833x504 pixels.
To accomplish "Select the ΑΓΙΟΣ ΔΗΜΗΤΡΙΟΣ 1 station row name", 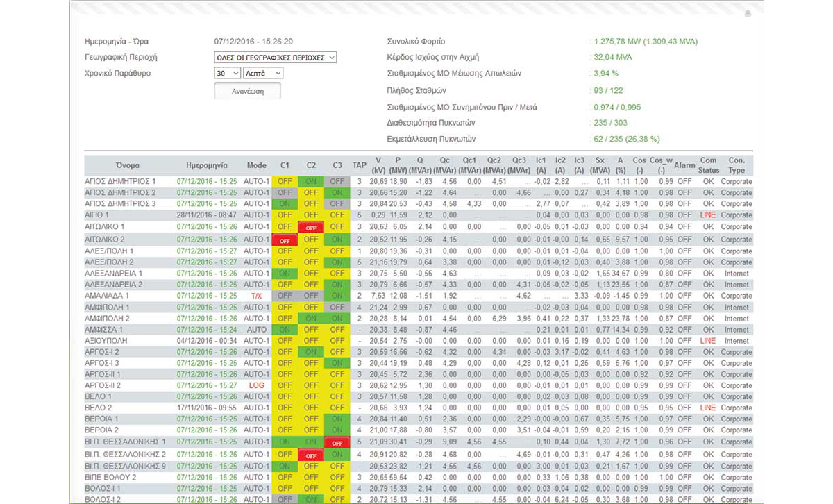I will tap(120, 181).
